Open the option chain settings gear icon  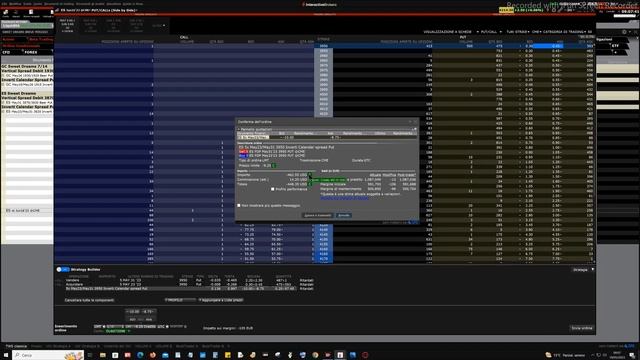point(624,32)
